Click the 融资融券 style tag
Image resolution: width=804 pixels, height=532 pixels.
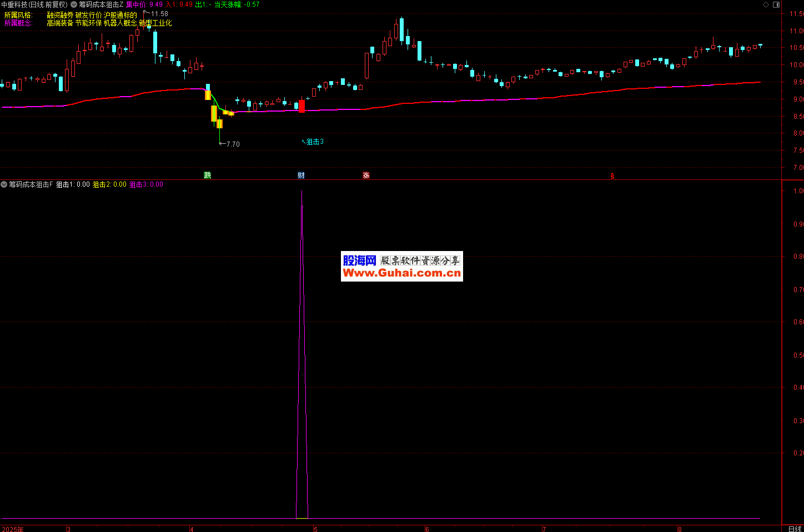[60, 15]
